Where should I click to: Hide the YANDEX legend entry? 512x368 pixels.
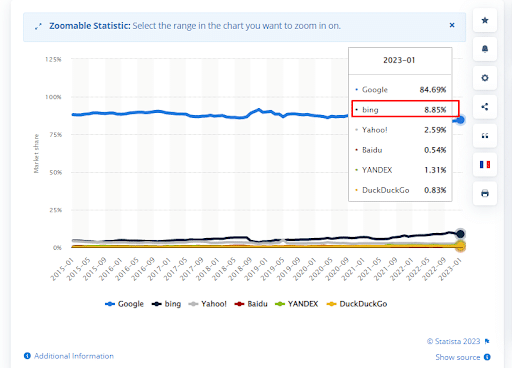tap(296, 304)
